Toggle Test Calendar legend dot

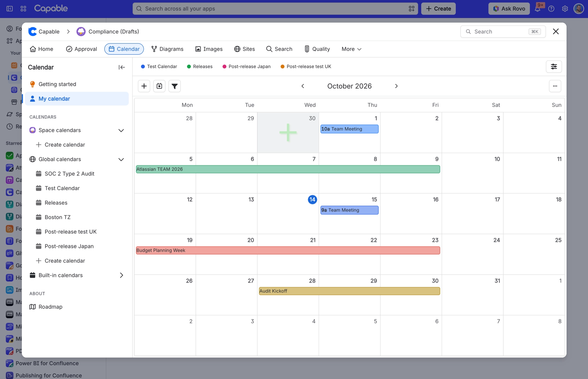[x=143, y=66]
